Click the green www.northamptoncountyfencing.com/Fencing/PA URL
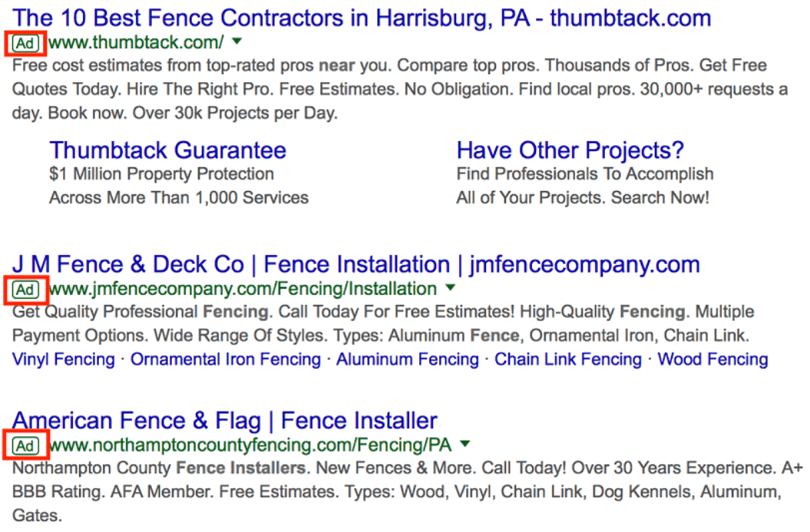810x532 pixels. click(250, 445)
